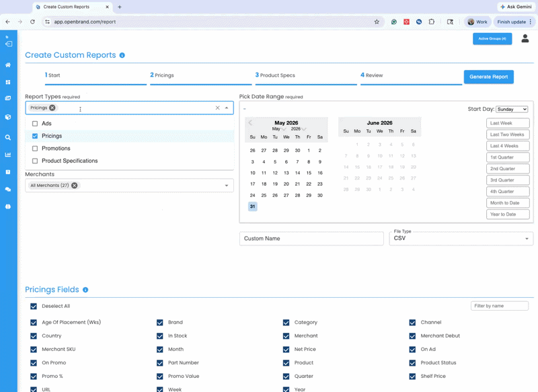Select May 31 in the calendar
Image resolution: width=538 pixels, height=392 pixels.
[x=253, y=206]
